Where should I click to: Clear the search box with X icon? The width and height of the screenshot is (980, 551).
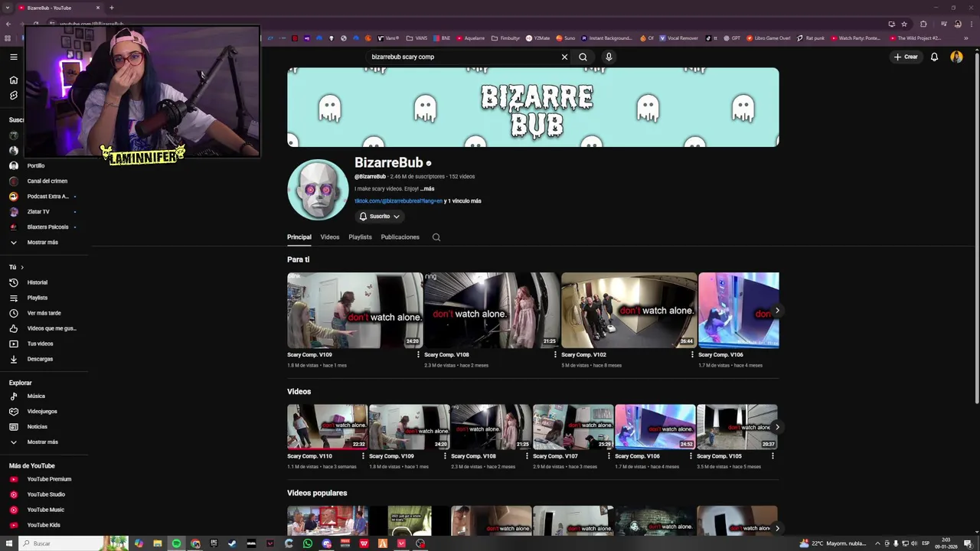coord(564,57)
